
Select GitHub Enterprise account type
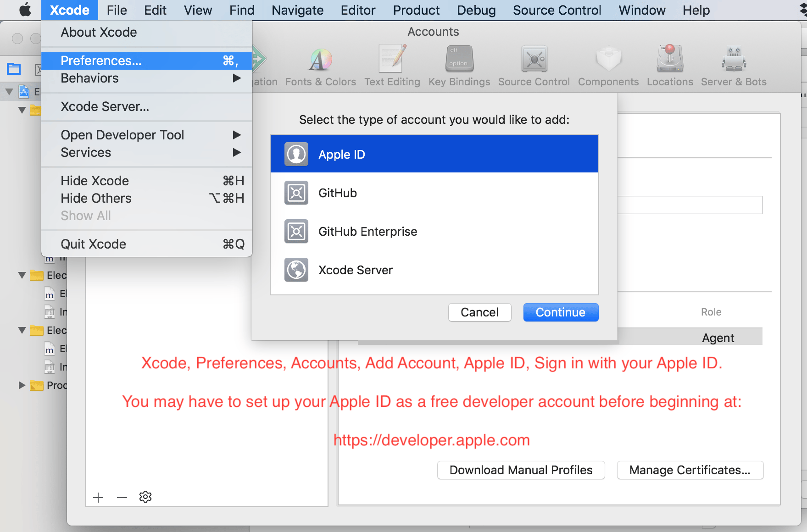coord(434,231)
